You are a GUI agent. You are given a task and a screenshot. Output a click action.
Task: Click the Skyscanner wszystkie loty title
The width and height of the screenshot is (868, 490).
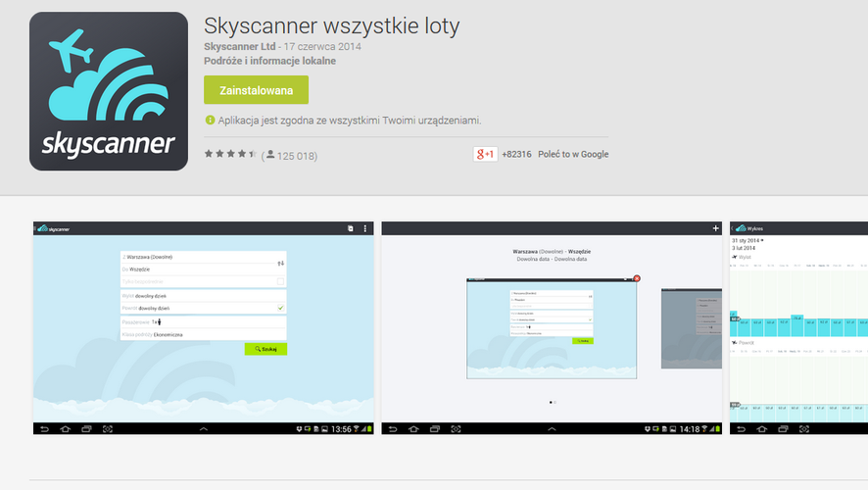tap(331, 26)
